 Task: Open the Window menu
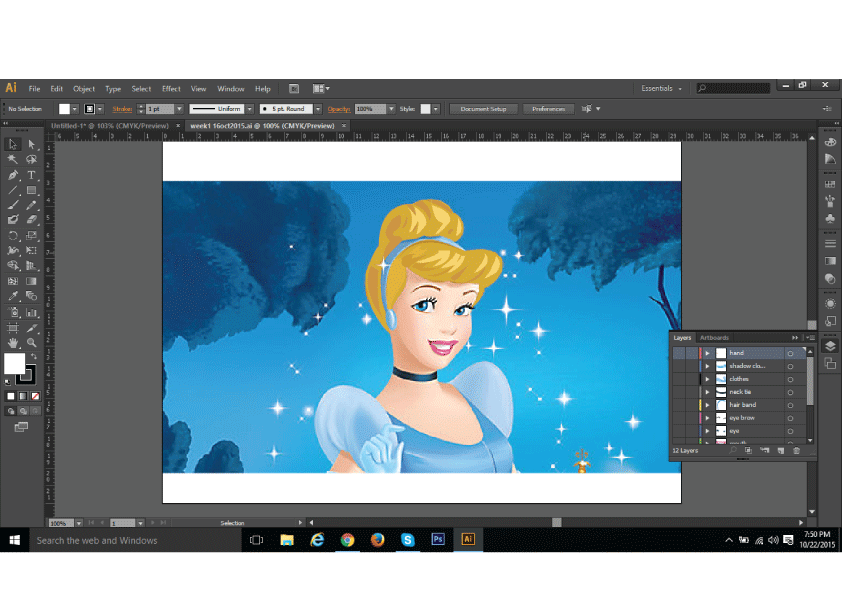pos(231,89)
